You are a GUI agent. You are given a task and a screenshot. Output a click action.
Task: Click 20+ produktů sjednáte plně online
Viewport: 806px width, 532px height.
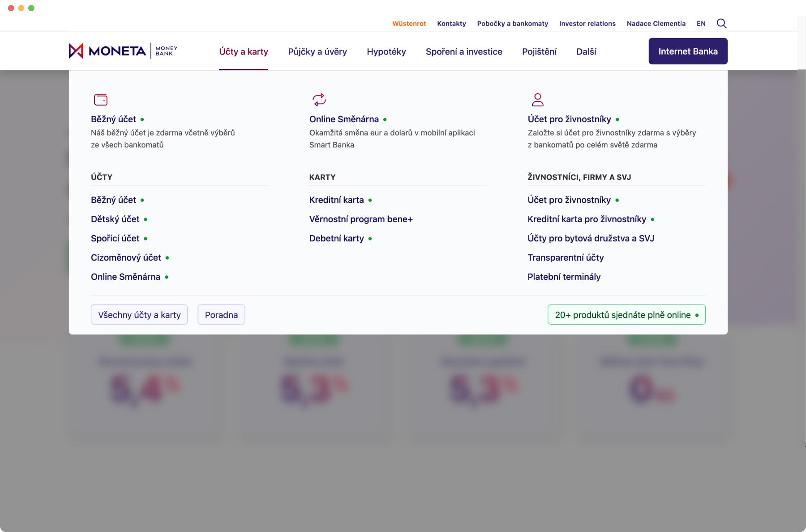click(626, 315)
